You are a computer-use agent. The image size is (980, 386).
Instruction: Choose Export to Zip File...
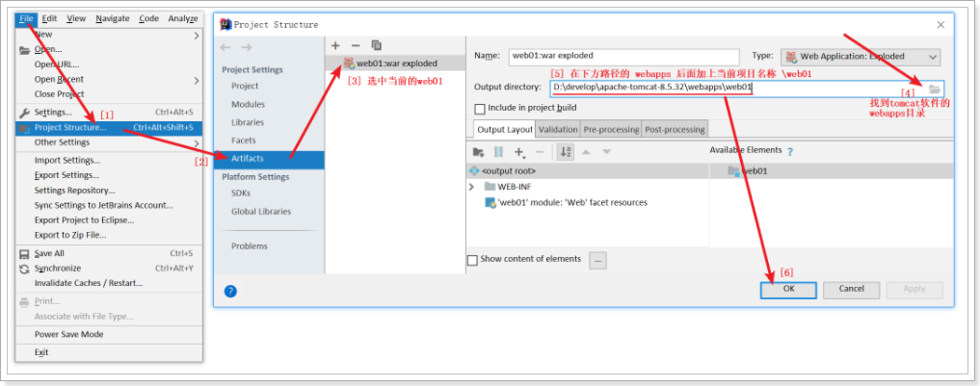coord(110,236)
